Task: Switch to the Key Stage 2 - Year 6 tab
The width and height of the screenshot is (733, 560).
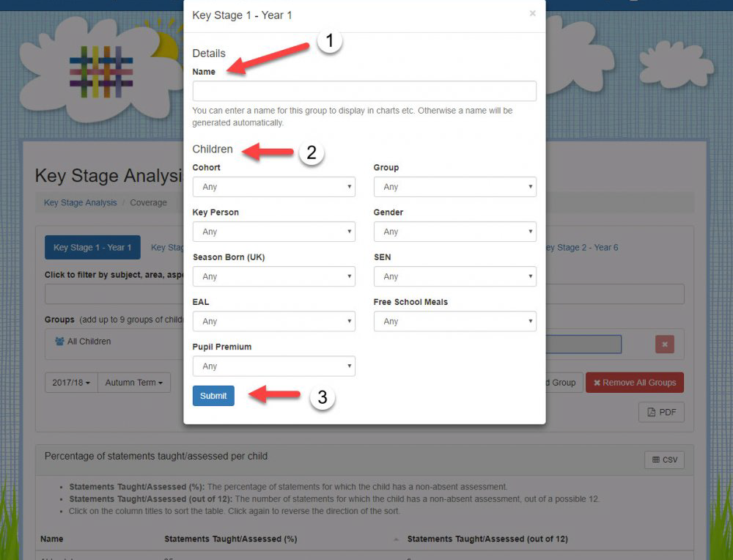Action: [583, 247]
